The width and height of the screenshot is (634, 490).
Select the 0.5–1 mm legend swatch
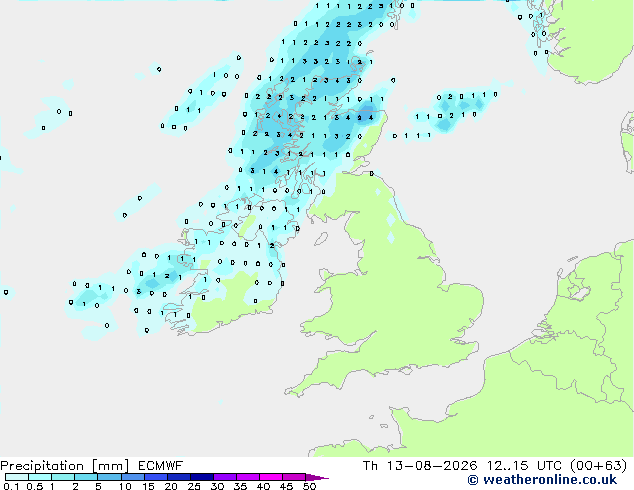[x=40, y=477]
